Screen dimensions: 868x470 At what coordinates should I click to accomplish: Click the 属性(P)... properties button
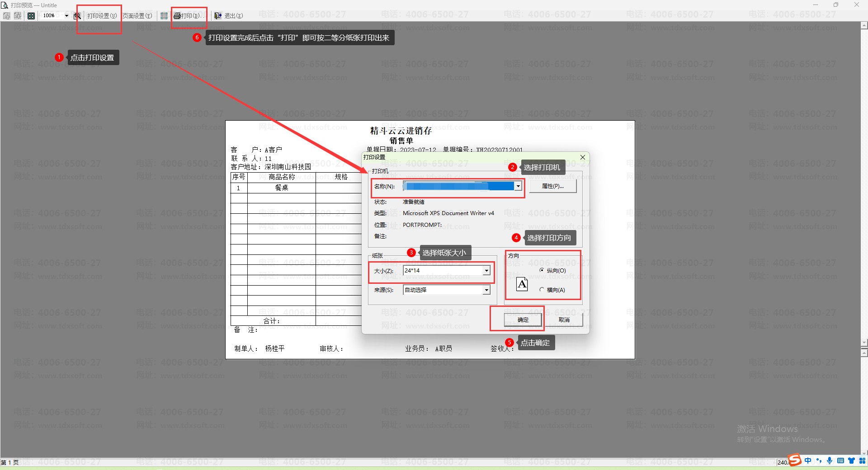click(x=553, y=186)
